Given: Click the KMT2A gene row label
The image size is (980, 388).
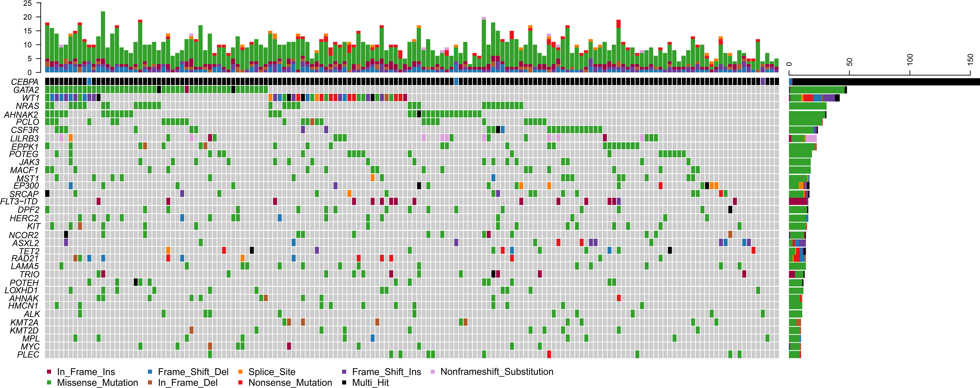Looking at the screenshot, I should tap(24, 323).
